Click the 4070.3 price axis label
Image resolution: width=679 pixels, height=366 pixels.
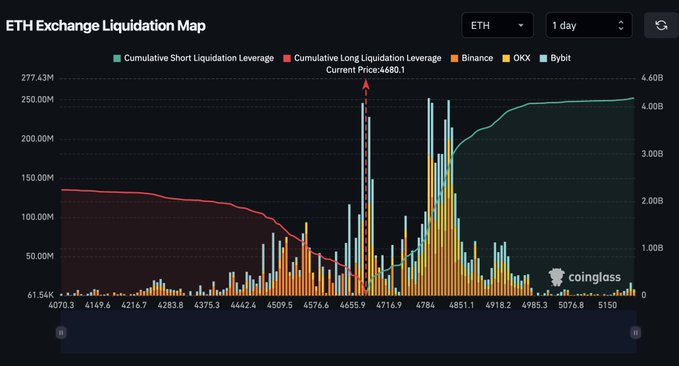61,305
